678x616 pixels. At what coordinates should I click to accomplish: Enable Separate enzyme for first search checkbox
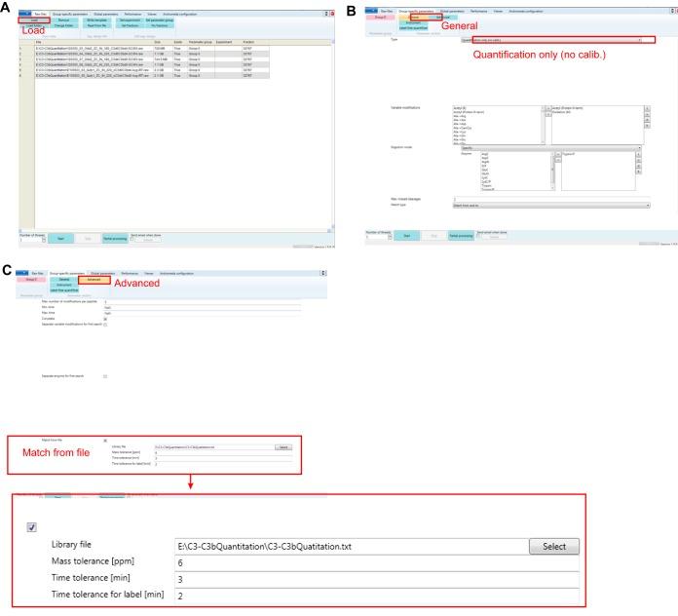[105, 375]
